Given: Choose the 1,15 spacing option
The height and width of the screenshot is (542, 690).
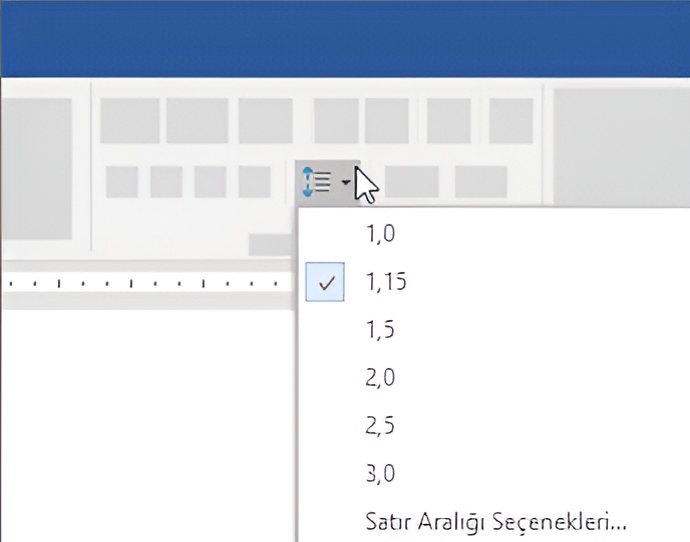Looking at the screenshot, I should [386, 283].
